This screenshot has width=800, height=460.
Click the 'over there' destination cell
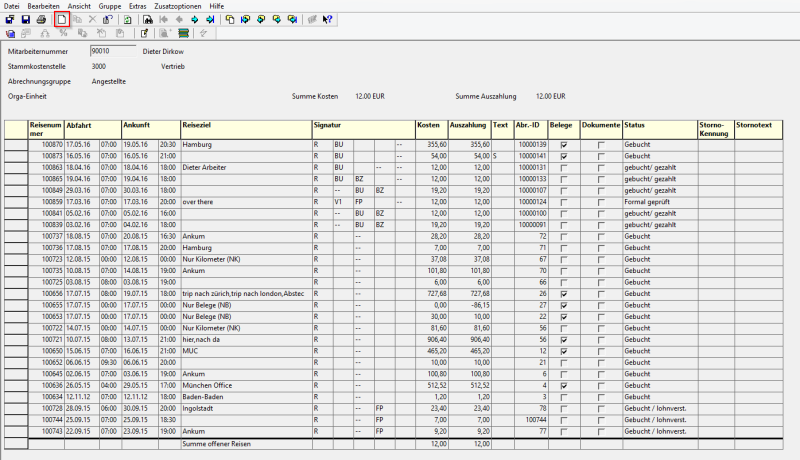[246, 202]
